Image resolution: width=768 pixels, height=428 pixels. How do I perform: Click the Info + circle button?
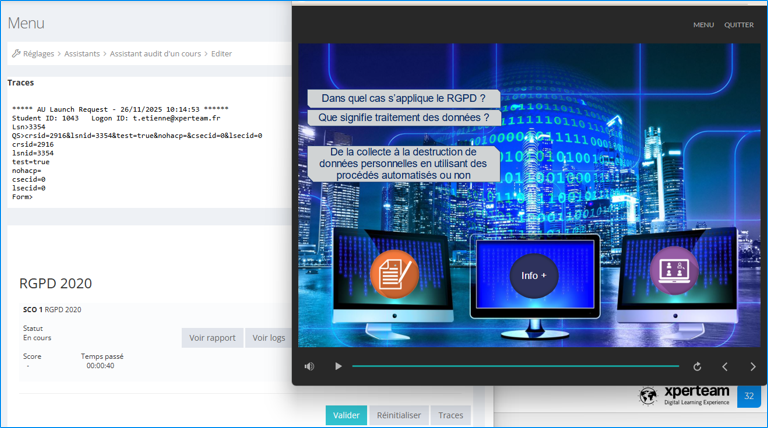click(533, 275)
